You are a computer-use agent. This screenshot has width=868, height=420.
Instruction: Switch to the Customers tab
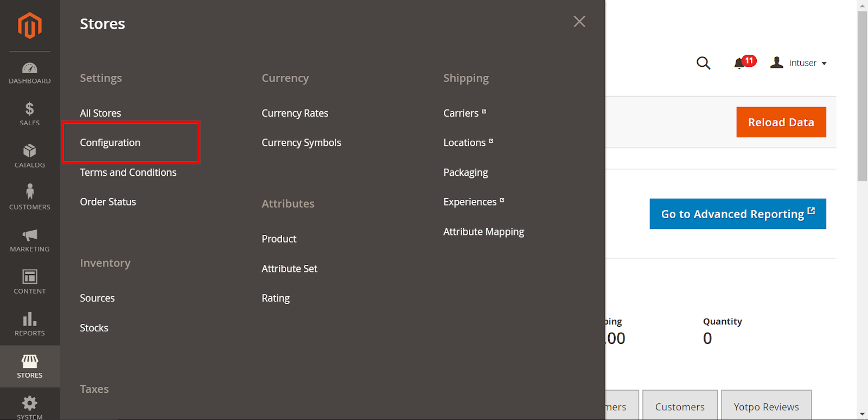click(680, 406)
